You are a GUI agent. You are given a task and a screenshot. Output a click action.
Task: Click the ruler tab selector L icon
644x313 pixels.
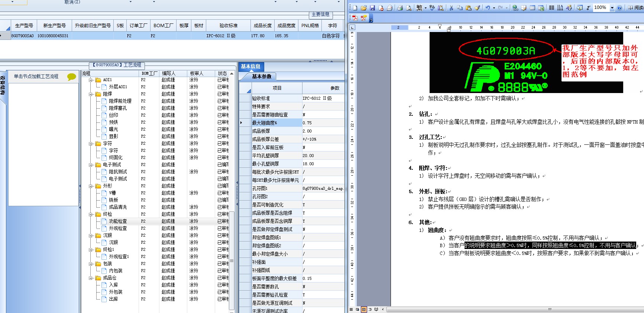[353, 27]
